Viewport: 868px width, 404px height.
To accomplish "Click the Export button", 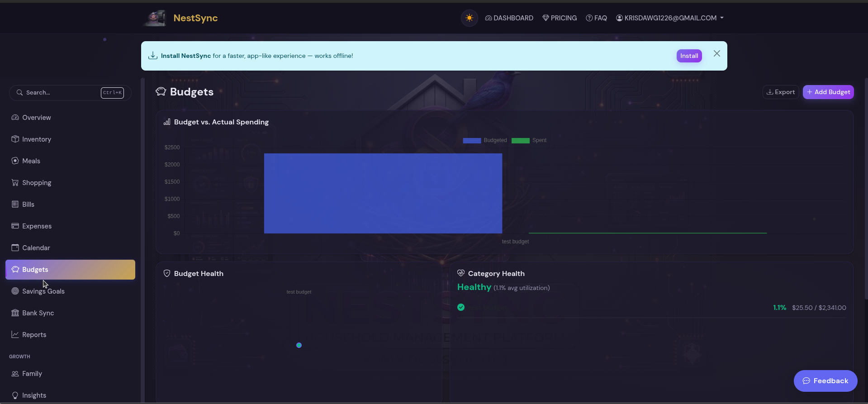I will point(781,92).
